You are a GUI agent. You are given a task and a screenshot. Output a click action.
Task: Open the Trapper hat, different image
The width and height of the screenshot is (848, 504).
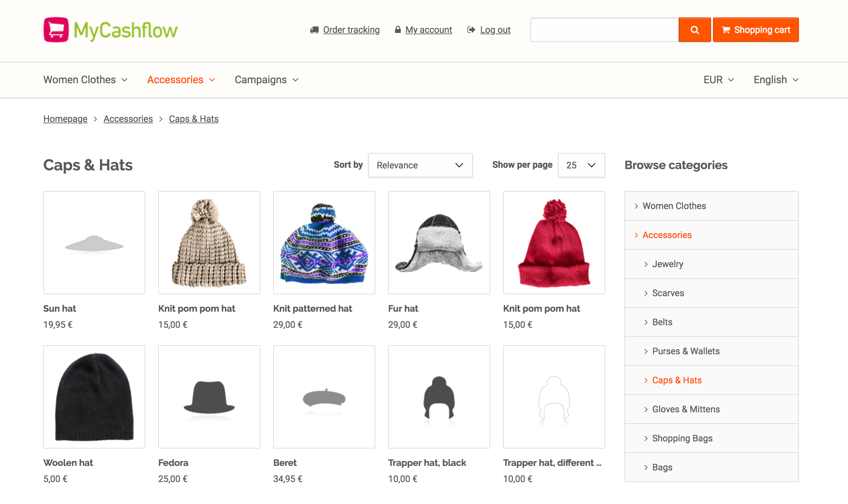(x=554, y=397)
